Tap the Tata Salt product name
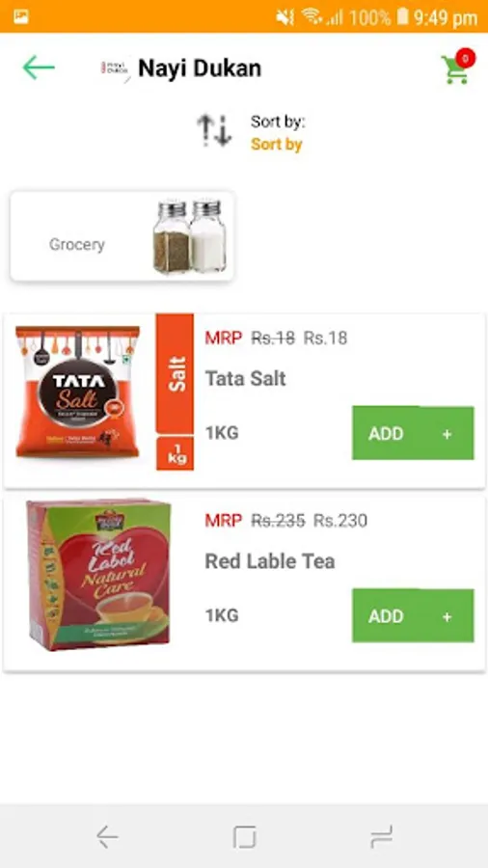Viewport: 488px width, 868px height. point(246,379)
